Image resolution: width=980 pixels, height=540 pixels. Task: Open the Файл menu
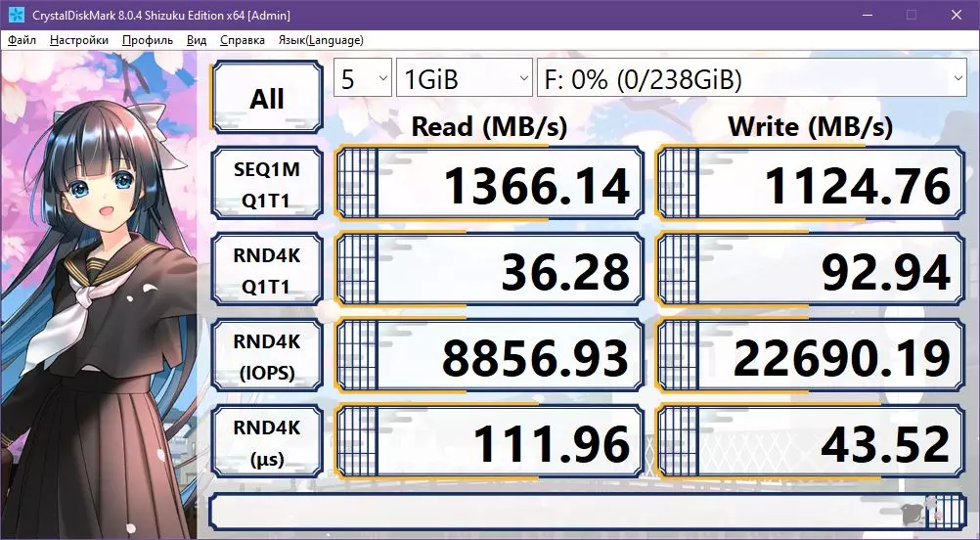tap(22, 40)
